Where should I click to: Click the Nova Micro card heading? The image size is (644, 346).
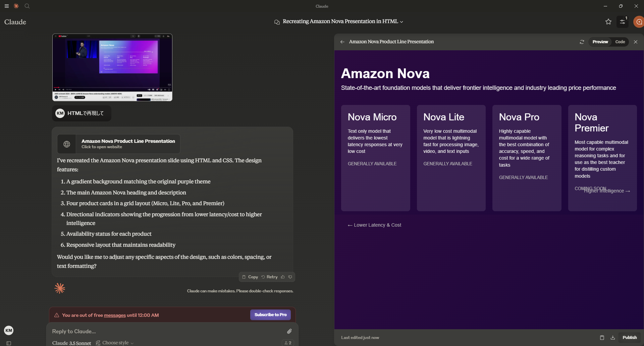[x=372, y=117]
